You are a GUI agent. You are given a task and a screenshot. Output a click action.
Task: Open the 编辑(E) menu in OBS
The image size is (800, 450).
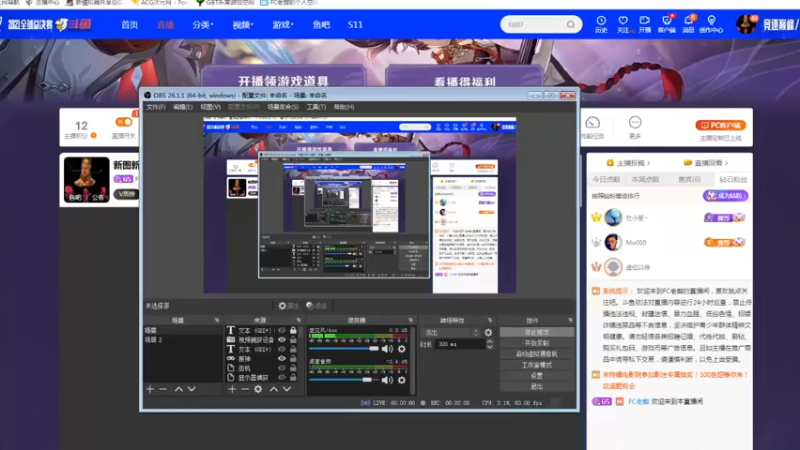[x=183, y=107]
